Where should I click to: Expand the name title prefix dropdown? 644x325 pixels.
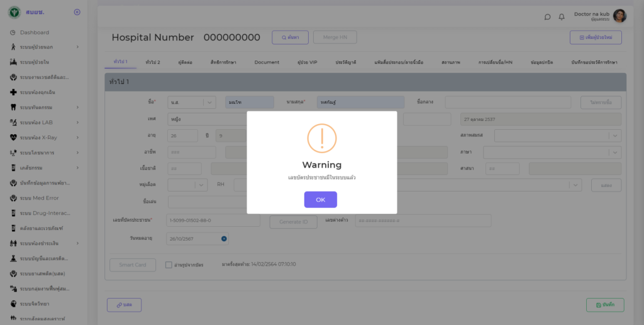[x=209, y=103]
